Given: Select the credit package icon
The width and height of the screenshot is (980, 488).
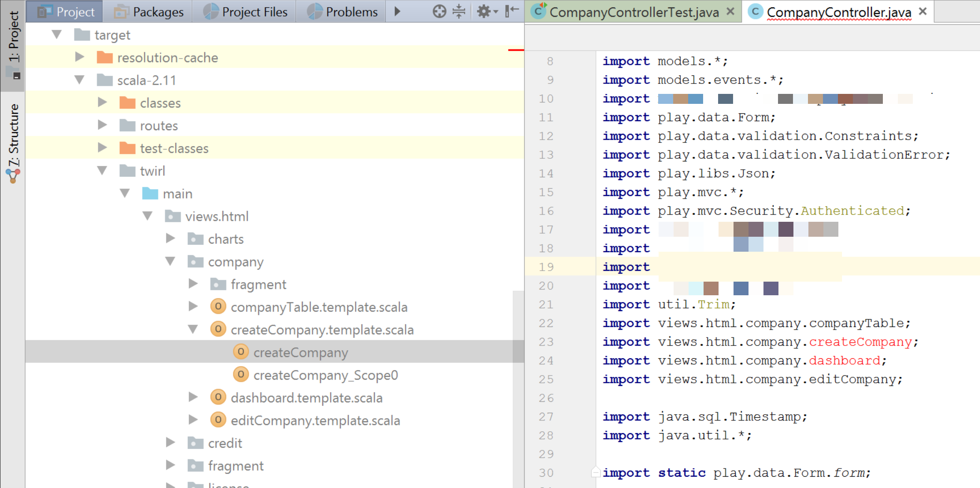Looking at the screenshot, I should (195, 443).
